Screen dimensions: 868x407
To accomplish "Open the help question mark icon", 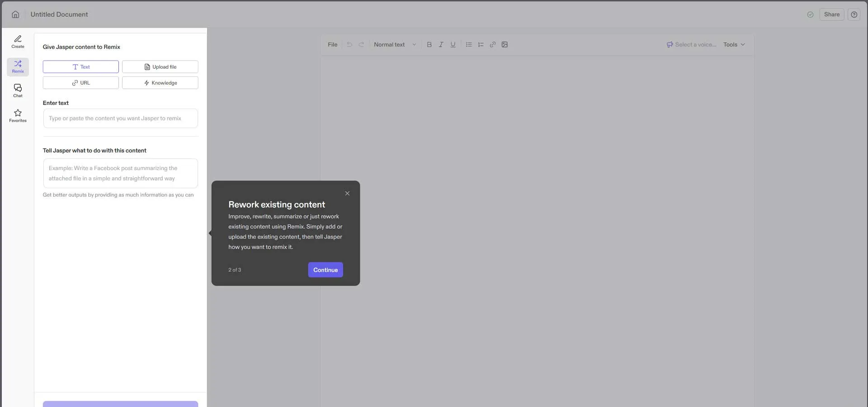I will point(854,14).
